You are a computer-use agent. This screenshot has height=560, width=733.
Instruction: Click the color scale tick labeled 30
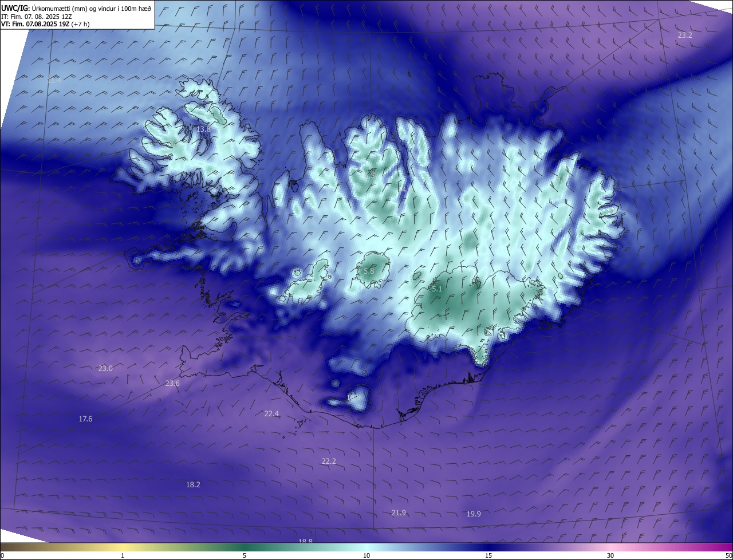(610, 555)
